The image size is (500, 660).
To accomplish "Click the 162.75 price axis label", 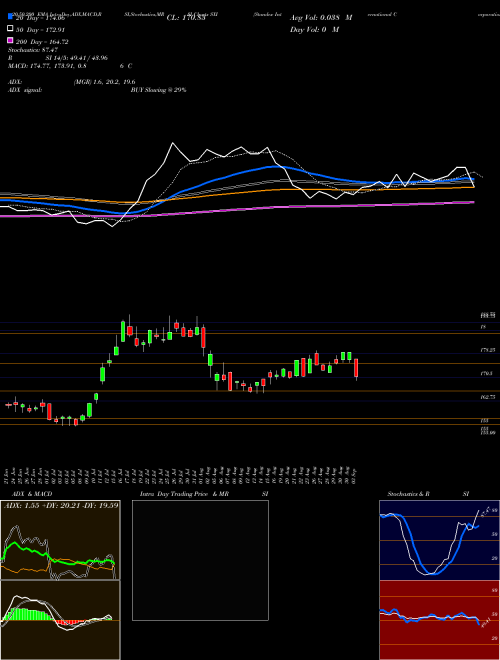I will click(488, 397).
